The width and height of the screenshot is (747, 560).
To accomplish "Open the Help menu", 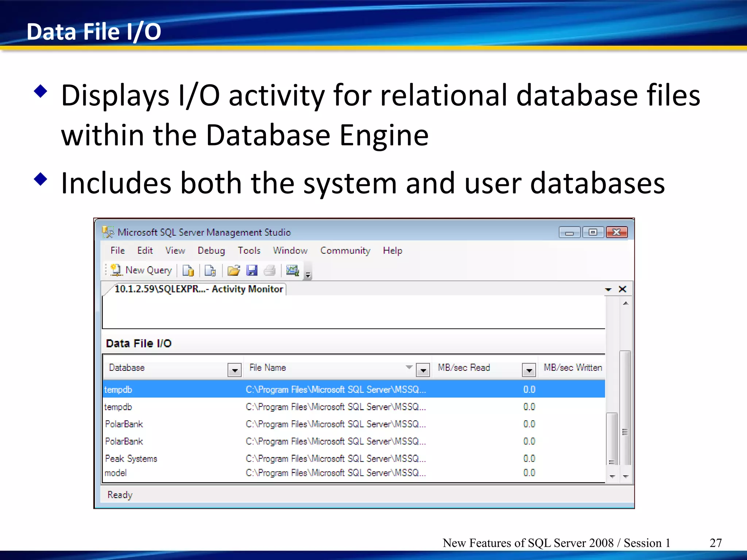I will tap(392, 250).
